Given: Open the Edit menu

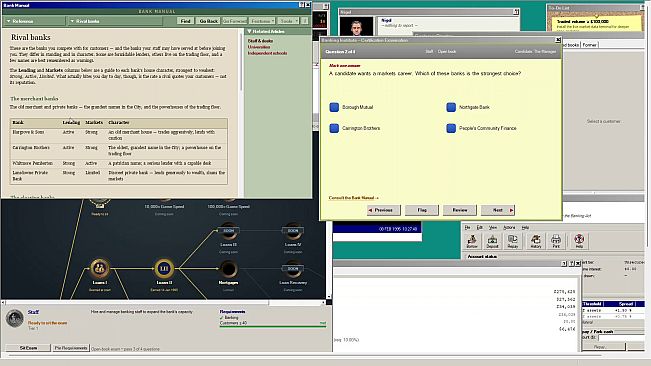Looking at the screenshot, I should (480, 227).
